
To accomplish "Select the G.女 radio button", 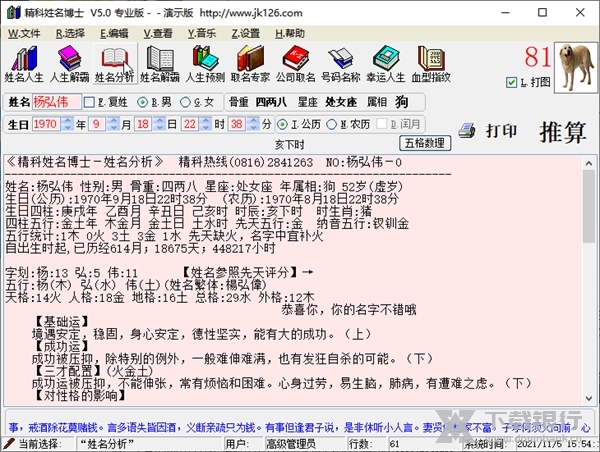I will [x=185, y=102].
